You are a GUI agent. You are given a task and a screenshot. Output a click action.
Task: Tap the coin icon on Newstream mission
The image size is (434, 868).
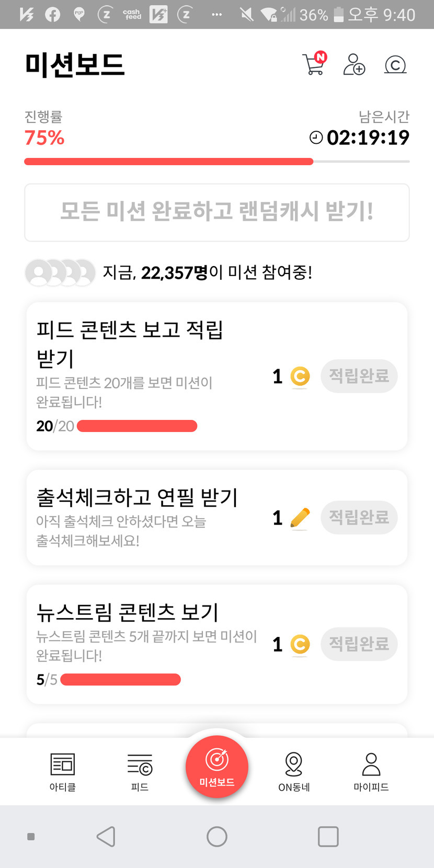[300, 644]
